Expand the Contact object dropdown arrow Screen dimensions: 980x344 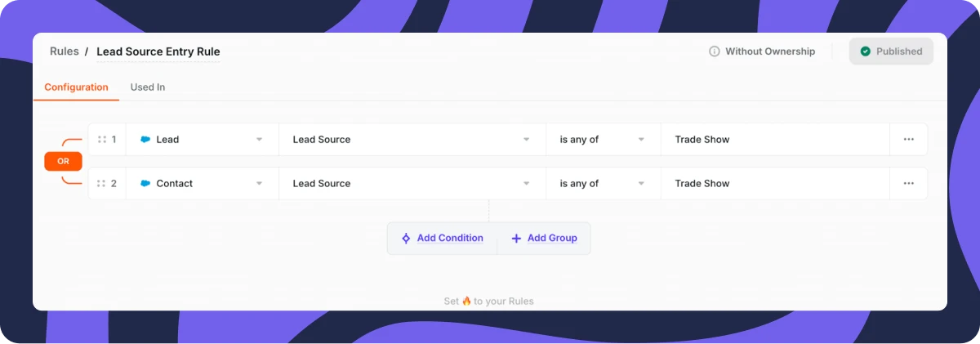click(259, 184)
